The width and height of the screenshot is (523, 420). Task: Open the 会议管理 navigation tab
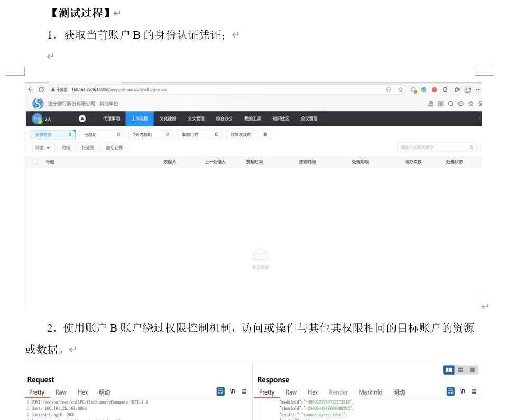tap(309, 118)
